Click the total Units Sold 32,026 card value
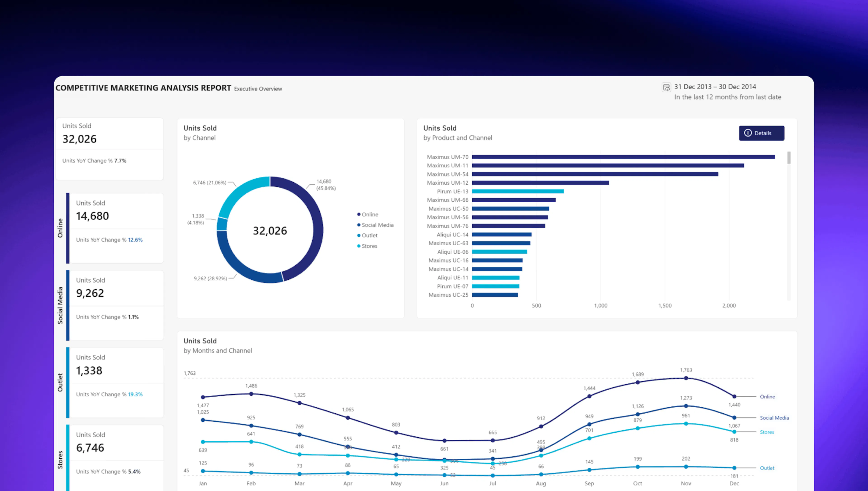This screenshot has height=491, width=868. pos(80,139)
